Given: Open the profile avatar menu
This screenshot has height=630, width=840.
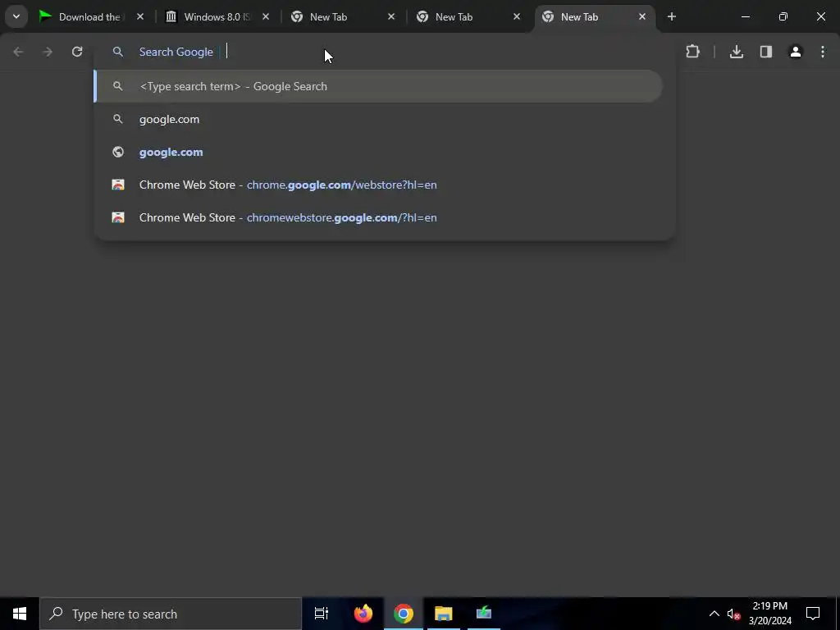Looking at the screenshot, I should point(796,52).
